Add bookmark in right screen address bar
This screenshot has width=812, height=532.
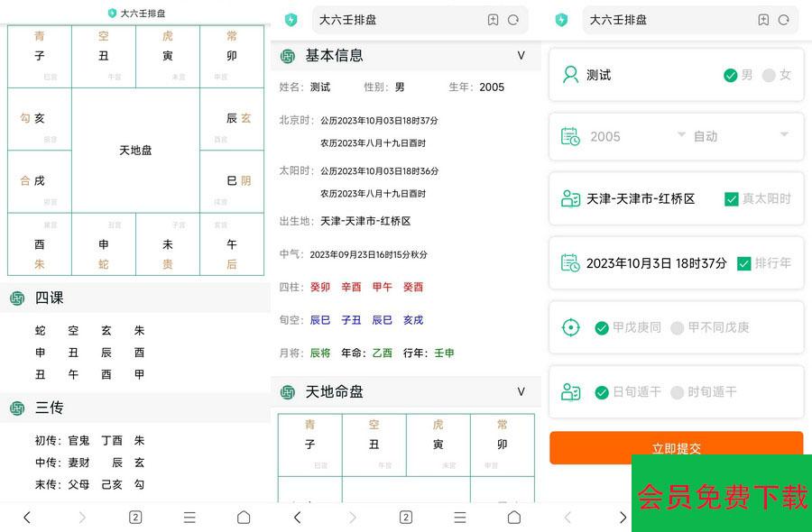763,20
